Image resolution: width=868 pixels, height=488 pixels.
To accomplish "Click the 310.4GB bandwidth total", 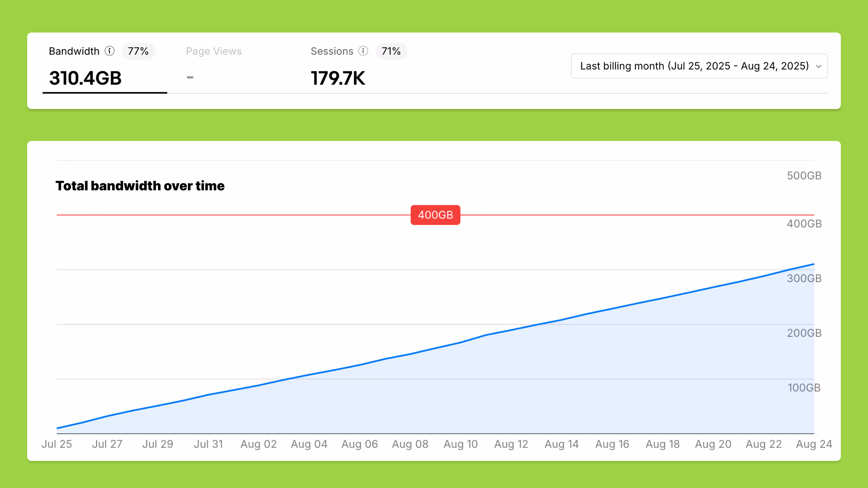I will click(85, 78).
